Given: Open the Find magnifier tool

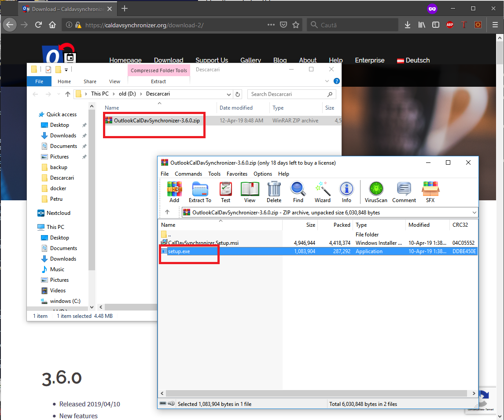Looking at the screenshot, I should pyautogui.click(x=298, y=192).
